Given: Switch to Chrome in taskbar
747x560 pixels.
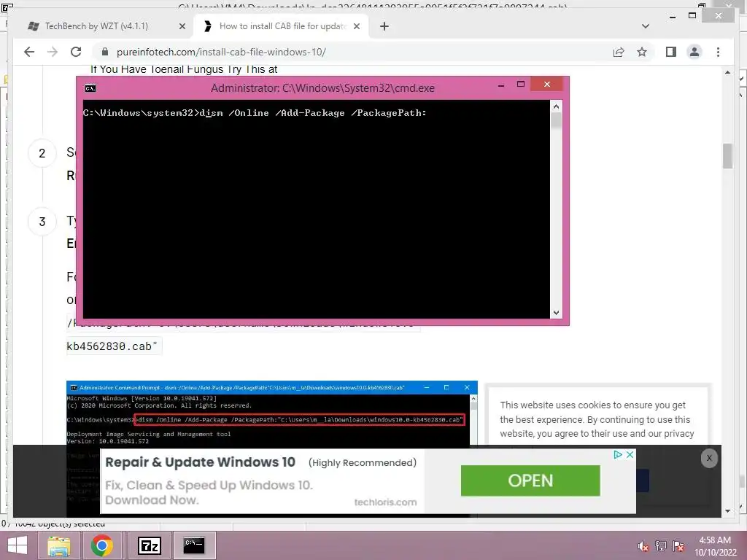Looking at the screenshot, I should (101, 545).
